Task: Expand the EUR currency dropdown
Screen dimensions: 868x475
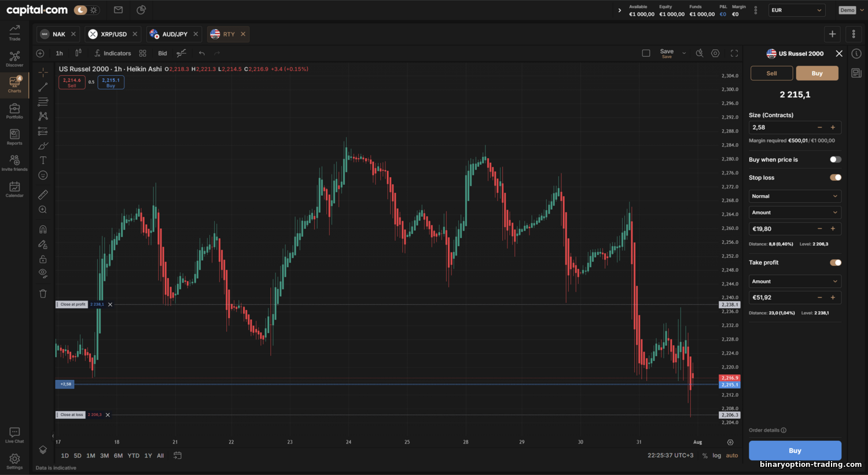Action: [x=796, y=10]
